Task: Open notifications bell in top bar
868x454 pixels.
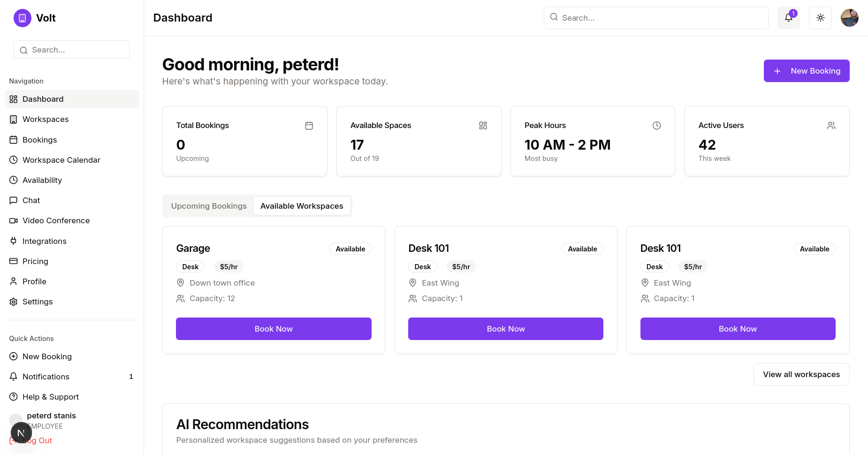Action: [x=788, y=18]
